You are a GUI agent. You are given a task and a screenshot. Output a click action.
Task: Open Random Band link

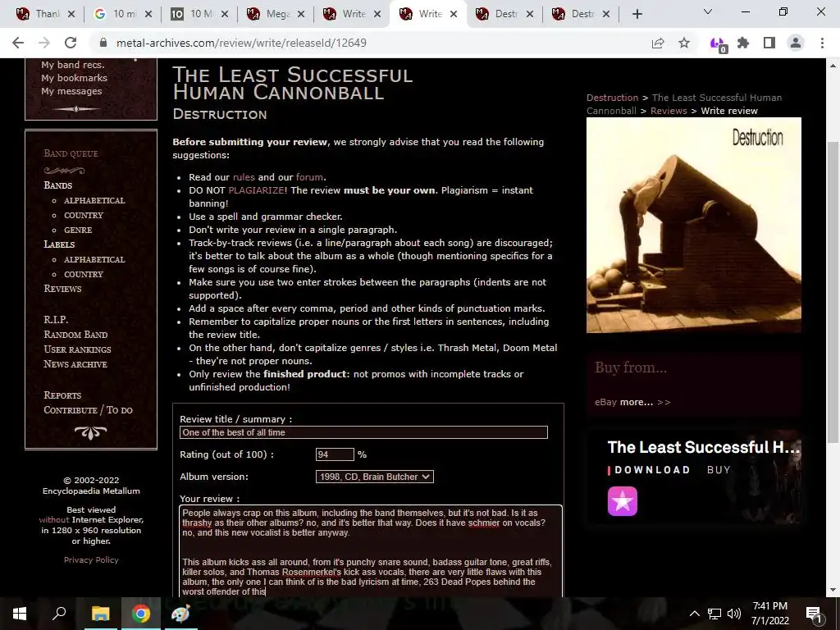pyautogui.click(x=75, y=335)
